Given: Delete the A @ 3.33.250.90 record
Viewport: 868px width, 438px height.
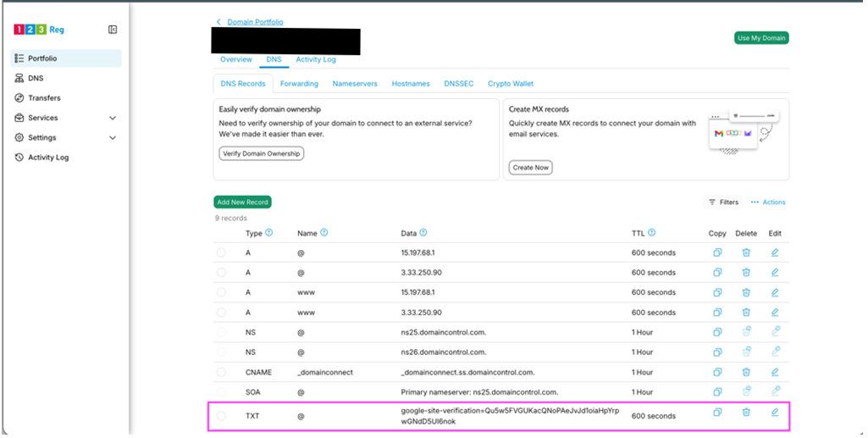Looking at the screenshot, I should pos(746,273).
